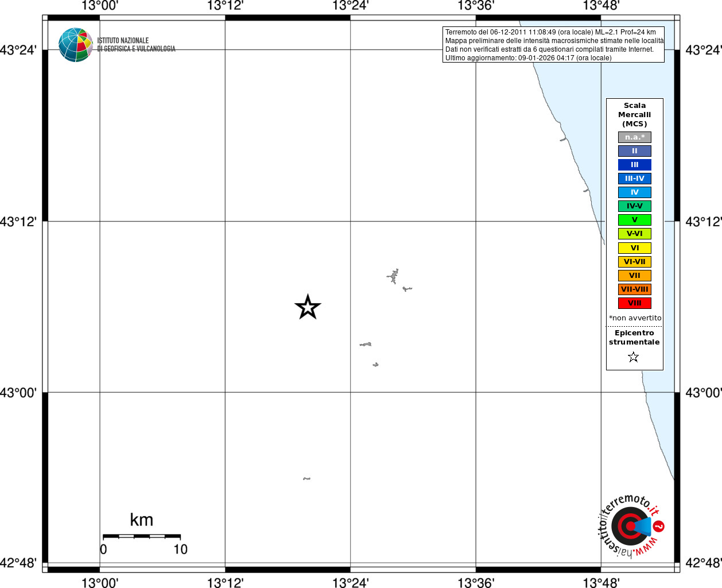The height and width of the screenshot is (588, 722).
Task: Click the top 13°12' longitude label
Action: tap(225, 6)
